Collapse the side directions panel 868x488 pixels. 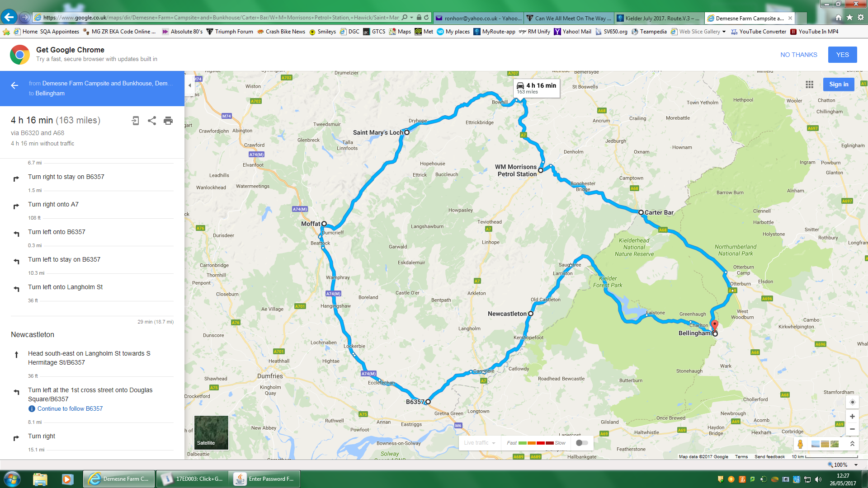(190, 85)
